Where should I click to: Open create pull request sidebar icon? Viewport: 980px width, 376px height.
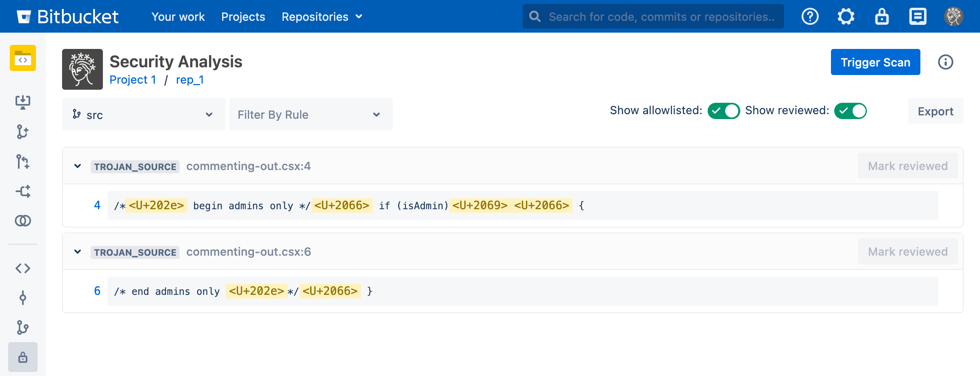tap(23, 161)
